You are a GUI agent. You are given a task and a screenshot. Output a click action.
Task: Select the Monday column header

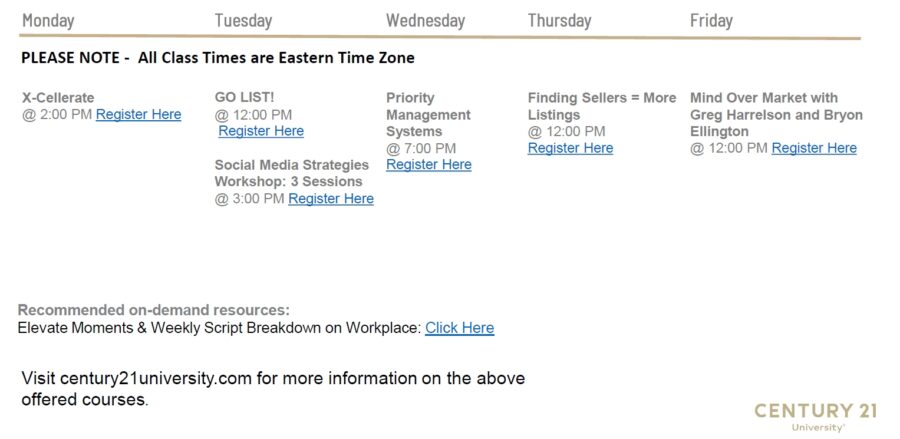[48, 21]
